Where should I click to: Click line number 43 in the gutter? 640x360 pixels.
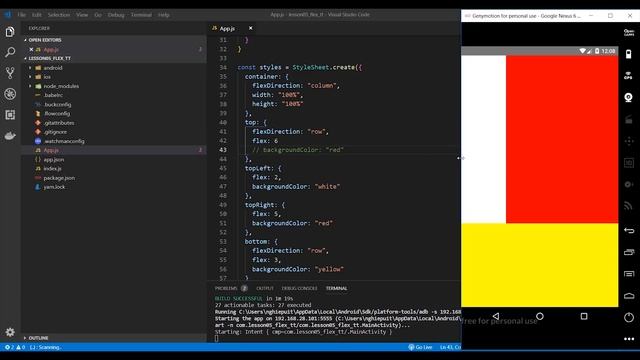(223, 150)
